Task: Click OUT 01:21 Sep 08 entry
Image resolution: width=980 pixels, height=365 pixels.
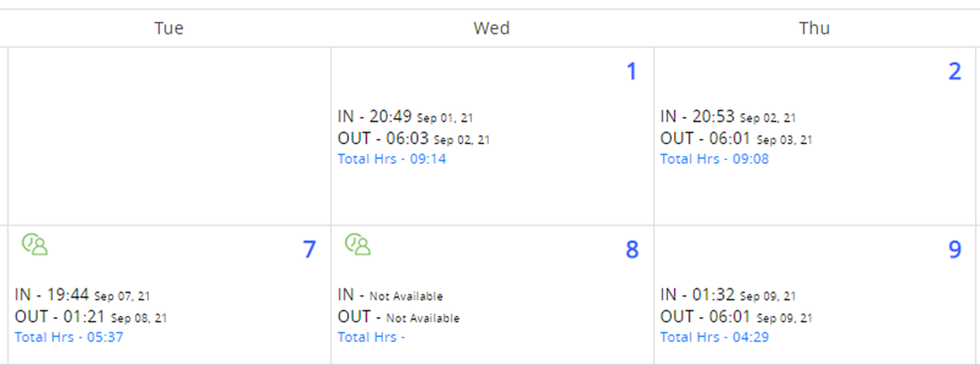Action: (90, 317)
